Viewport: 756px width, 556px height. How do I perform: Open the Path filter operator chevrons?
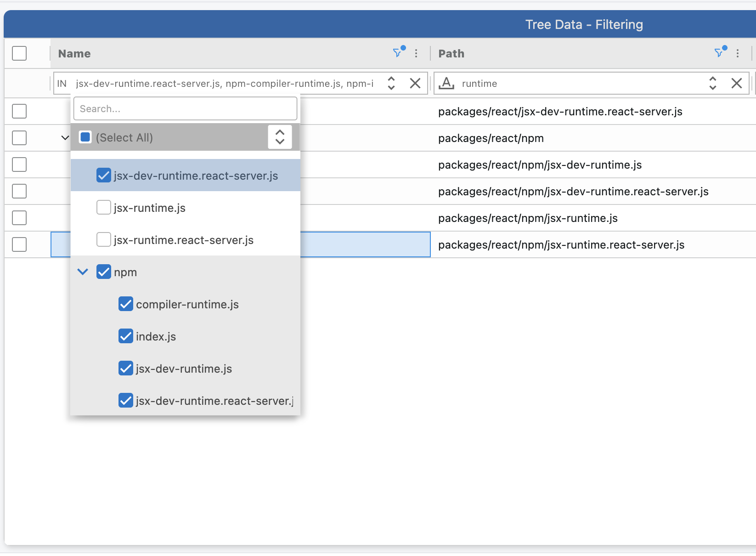click(x=713, y=83)
